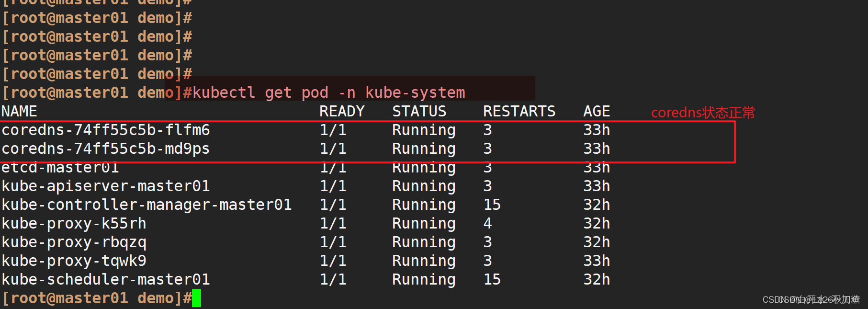Select Running status of kube-proxy-rbqzq

[424, 242]
